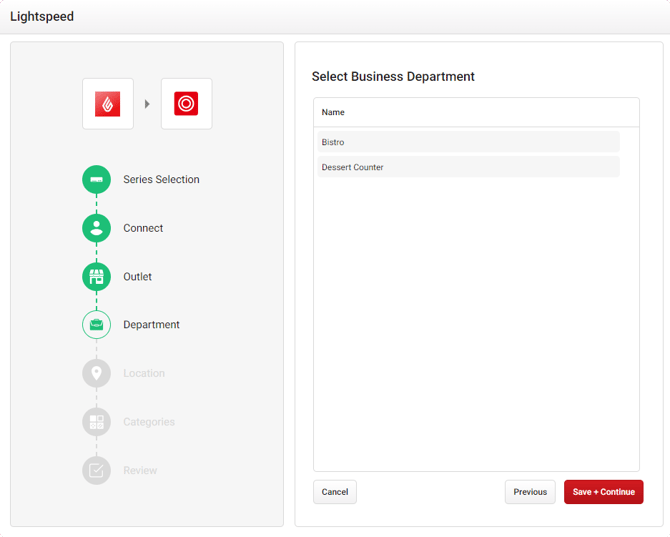
Task: Go to the Series Selection step label
Action: [x=161, y=179]
